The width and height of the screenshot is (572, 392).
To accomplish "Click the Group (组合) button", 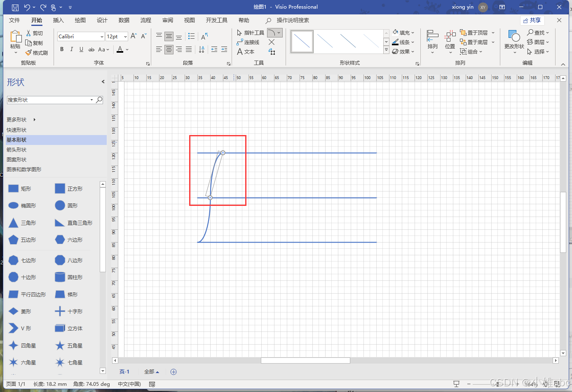I will point(471,51).
